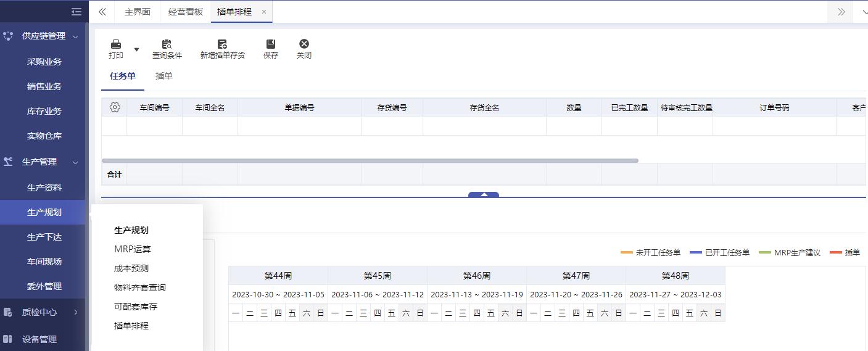Close the 插单排程 tab
The height and width of the screenshot is (351, 868).
pyautogui.click(x=264, y=12)
